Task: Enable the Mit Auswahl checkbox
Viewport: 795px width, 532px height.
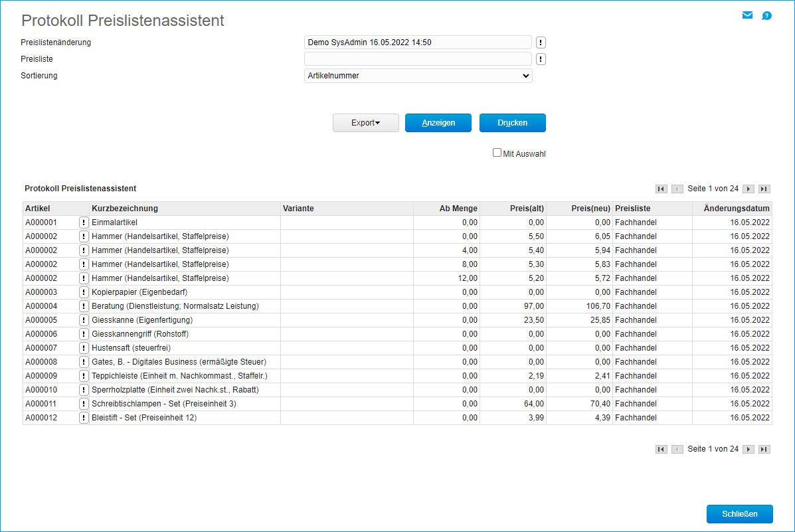Action: point(497,153)
